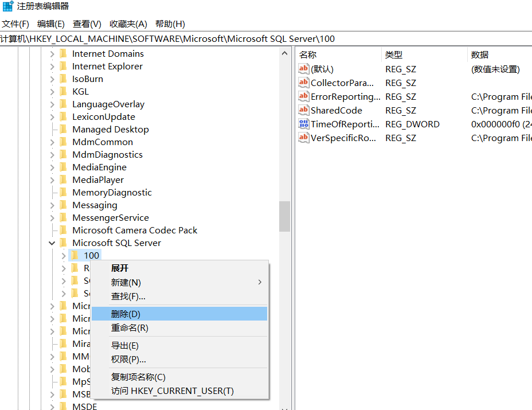
Task: Expand the IsoBurn tree node
Action: (52, 79)
